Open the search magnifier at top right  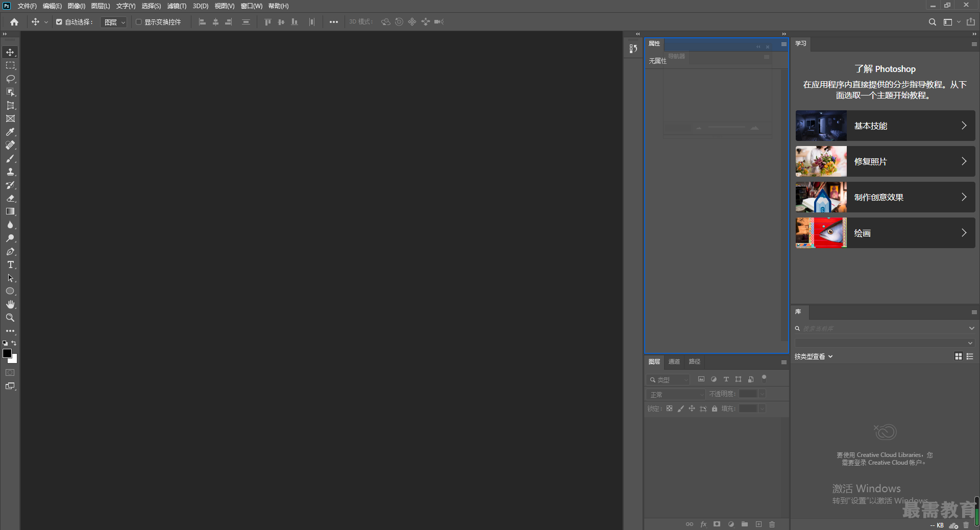pos(932,22)
